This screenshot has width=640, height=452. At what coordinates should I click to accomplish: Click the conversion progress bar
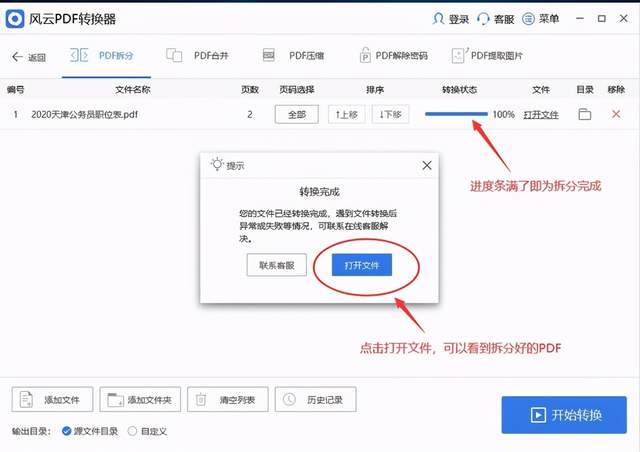tap(456, 114)
